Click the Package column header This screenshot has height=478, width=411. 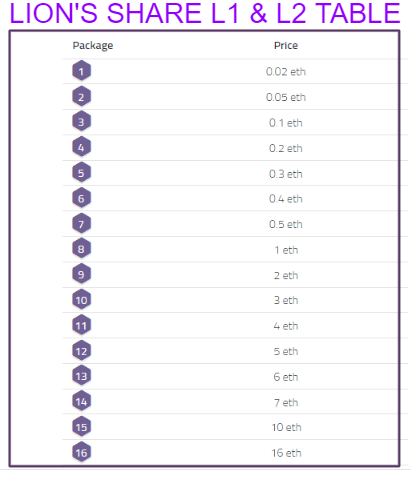[x=93, y=46]
